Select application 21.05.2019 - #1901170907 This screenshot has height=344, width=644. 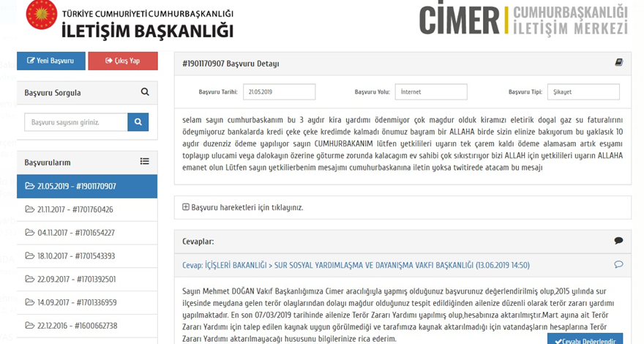coord(87,186)
